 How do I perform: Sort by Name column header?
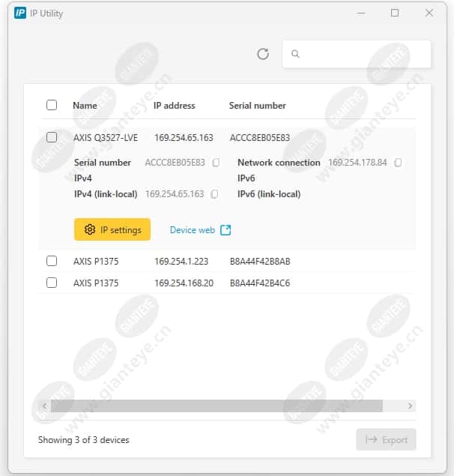(x=85, y=106)
